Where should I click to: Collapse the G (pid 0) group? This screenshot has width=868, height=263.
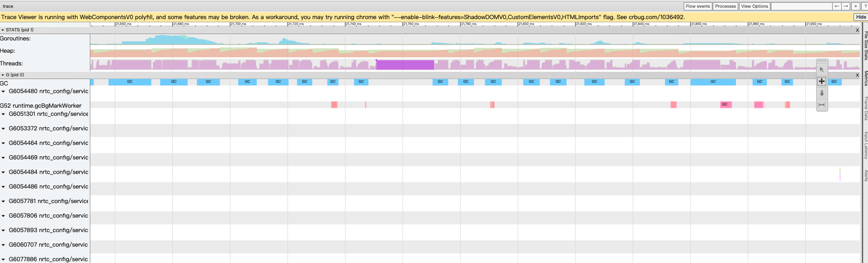tap(3, 75)
